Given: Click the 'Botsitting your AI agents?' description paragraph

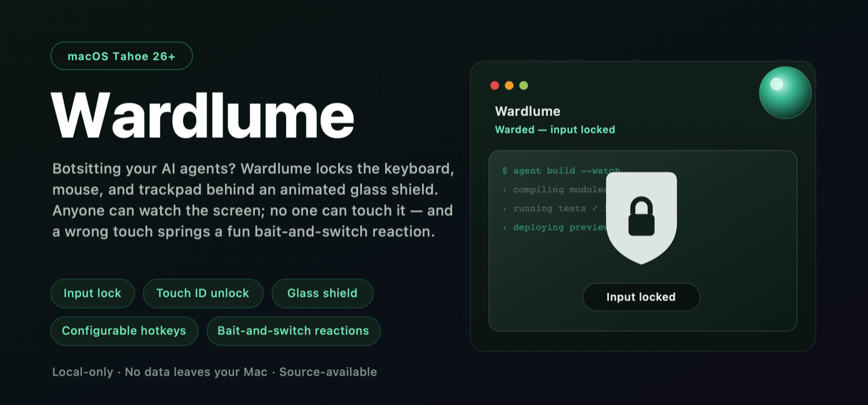Looking at the screenshot, I should tap(253, 199).
